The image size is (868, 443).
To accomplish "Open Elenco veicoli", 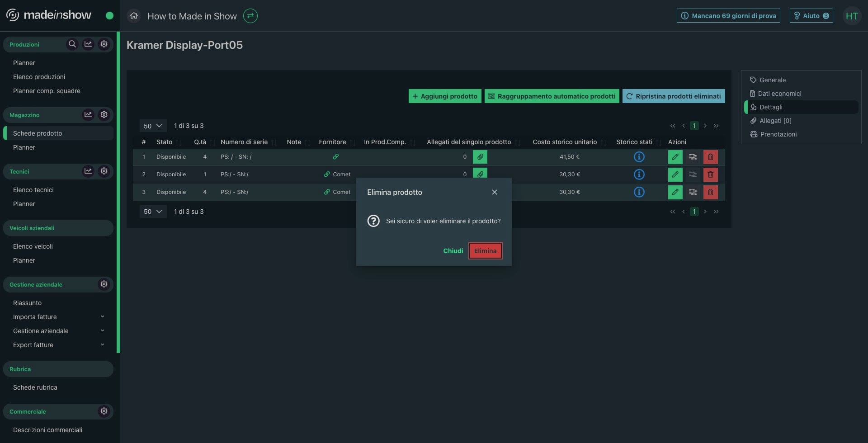I will click(33, 246).
